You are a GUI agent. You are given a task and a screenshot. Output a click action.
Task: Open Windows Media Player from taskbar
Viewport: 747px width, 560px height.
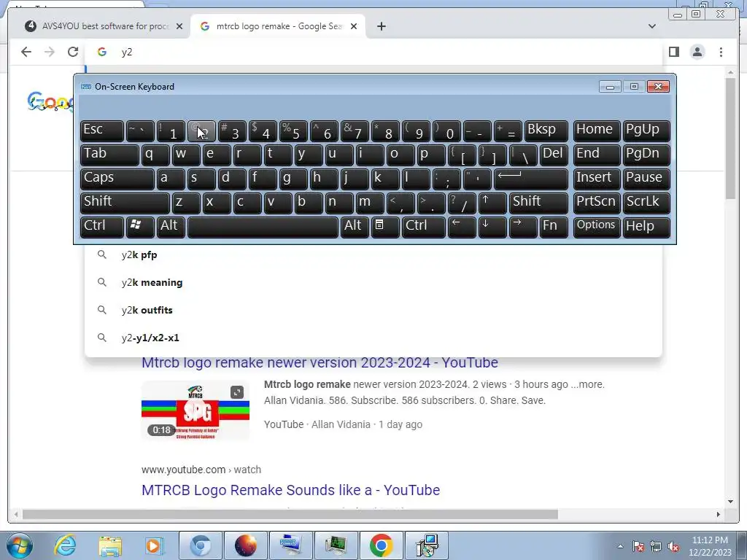[x=155, y=545]
